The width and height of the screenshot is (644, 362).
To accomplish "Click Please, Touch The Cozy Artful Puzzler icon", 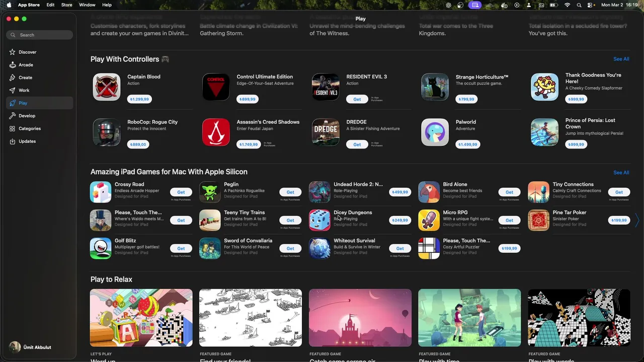I will (429, 248).
